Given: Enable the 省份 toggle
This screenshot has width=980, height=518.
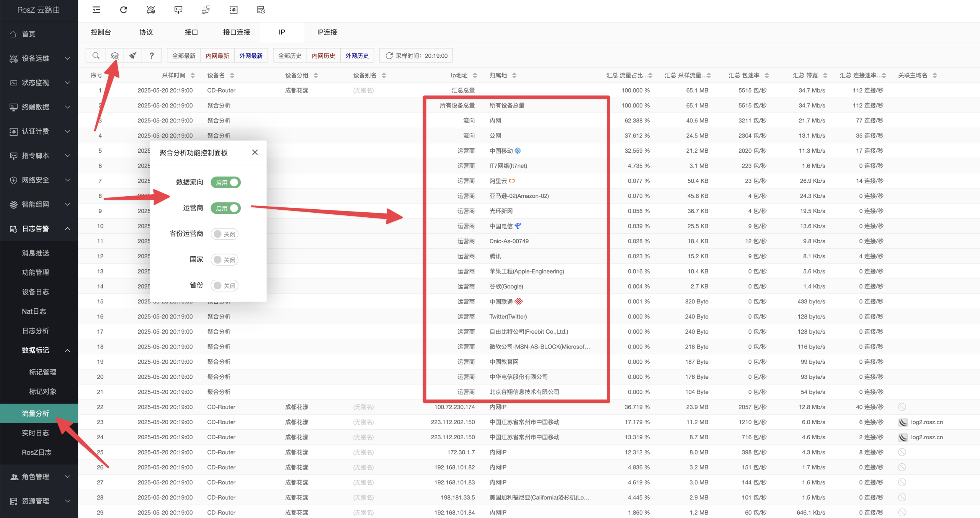Looking at the screenshot, I should point(225,285).
